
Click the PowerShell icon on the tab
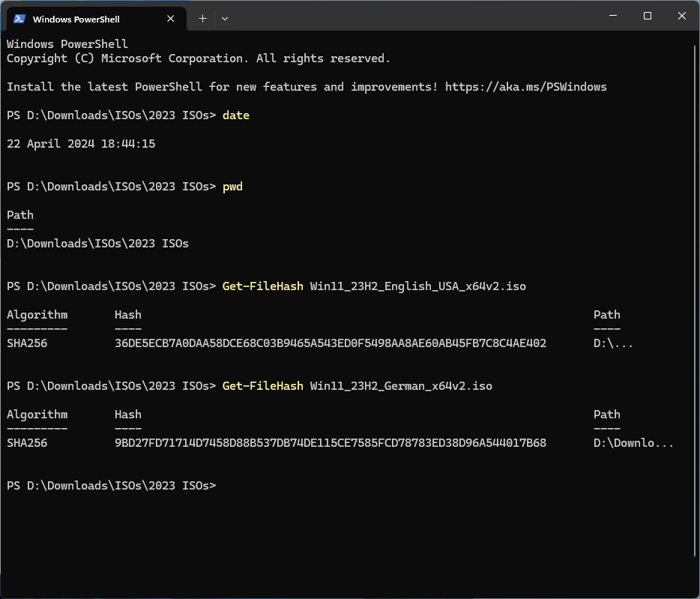[x=19, y=19]
